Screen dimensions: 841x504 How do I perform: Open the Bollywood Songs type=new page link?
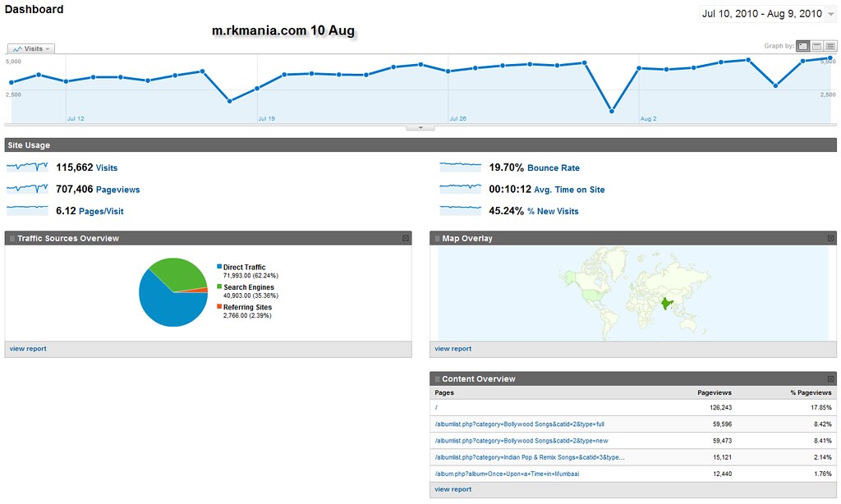pyautogui.click(x=522, y=441)
